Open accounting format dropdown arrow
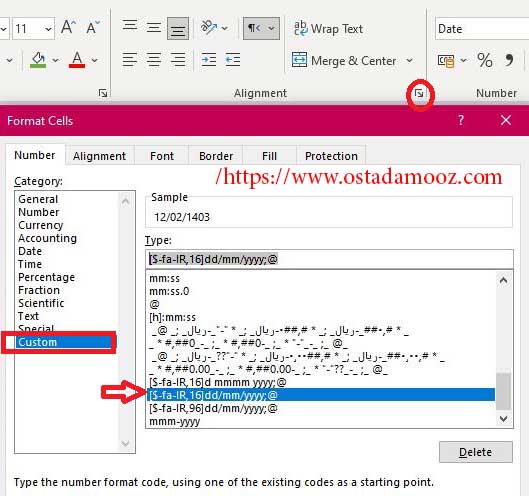Image resolution: width=529 pixels, height=496 pixels. click(x=464, y=61)
